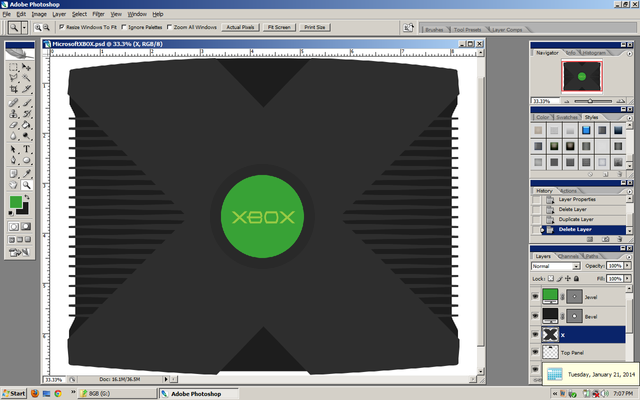This screenshot has width=640, height=400.
Task: Select the Paint Bucket tool
Action: [x=27, y=124]
